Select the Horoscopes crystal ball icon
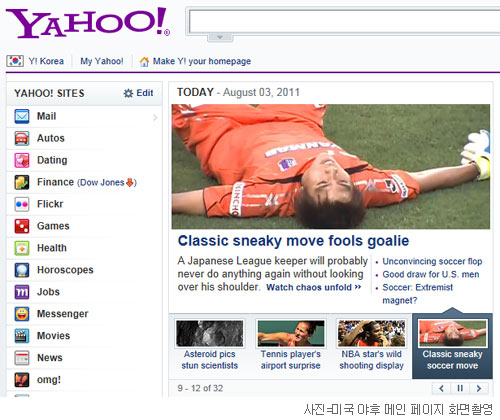Screen dimensions: 500x420 coord(22,270)
